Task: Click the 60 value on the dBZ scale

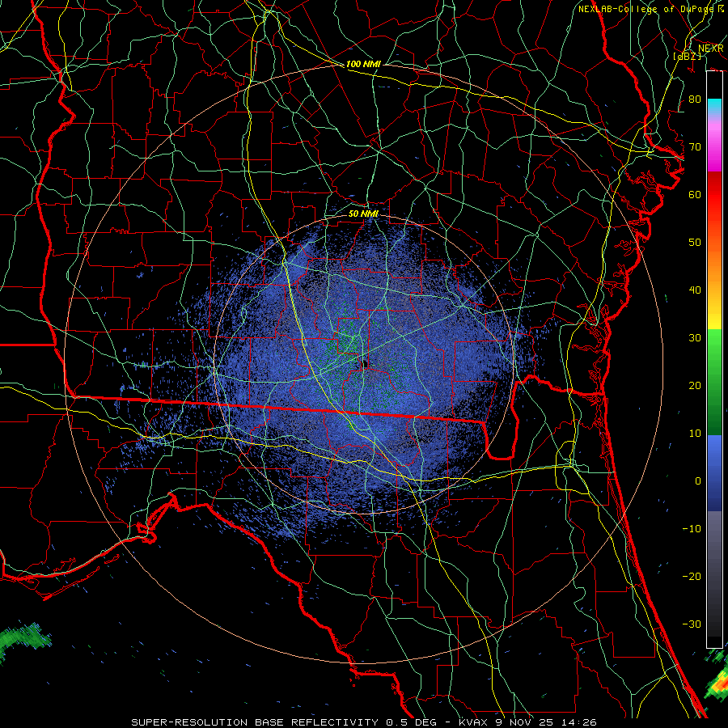Action: 695,194
